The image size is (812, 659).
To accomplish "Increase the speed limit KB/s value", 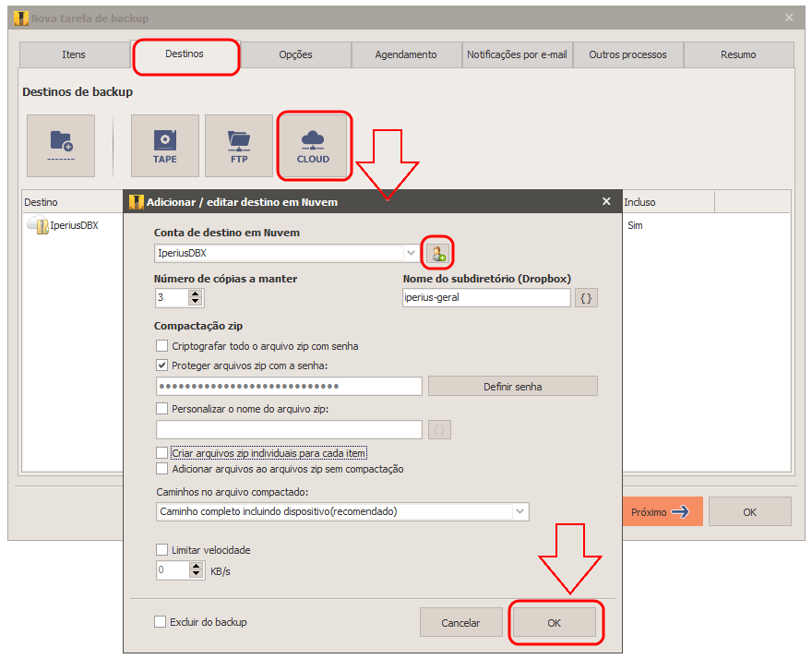I will click(196, 567).
